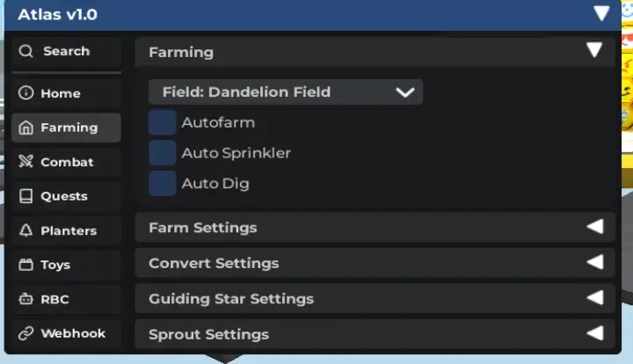Viewport: 633px width, 364px height.
Task: Expand the Guiding Star Settings arrow
Action: click(x=595, y=298)
